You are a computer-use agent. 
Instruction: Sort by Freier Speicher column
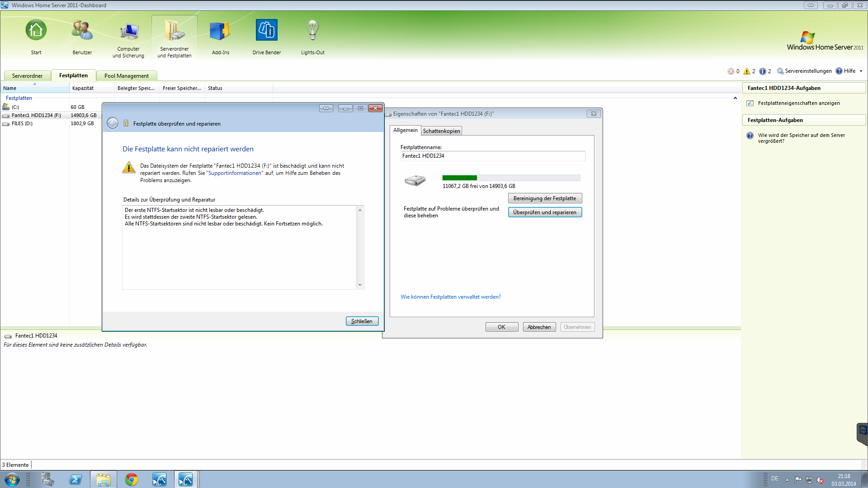coord(182,88)
